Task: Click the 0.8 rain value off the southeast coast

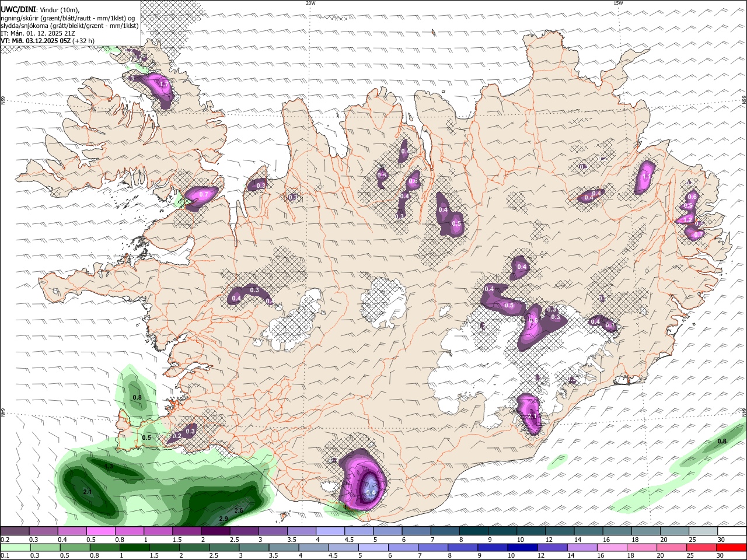Action: coord(722,442)
